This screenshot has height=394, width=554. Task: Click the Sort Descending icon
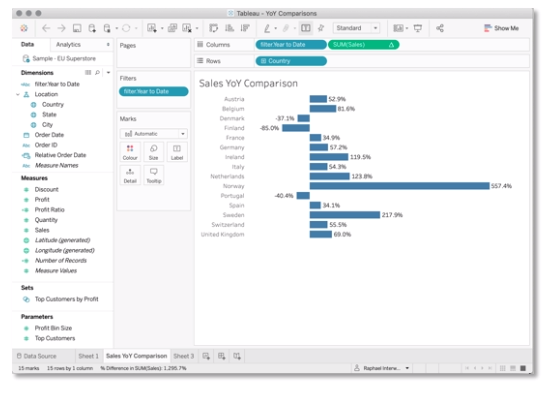click(245, 28)
